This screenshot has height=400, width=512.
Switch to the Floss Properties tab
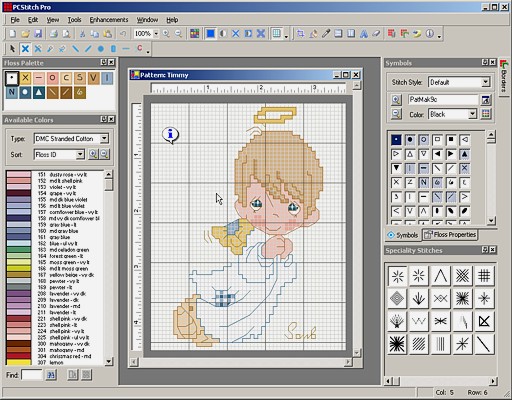[x=450, y=235]
